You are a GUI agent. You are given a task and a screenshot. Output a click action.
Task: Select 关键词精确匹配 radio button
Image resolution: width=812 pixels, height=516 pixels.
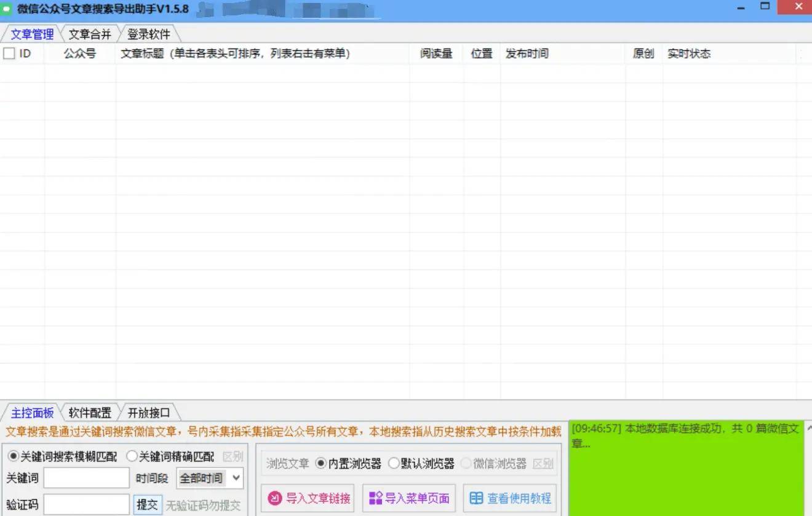[x=132, y=456]
